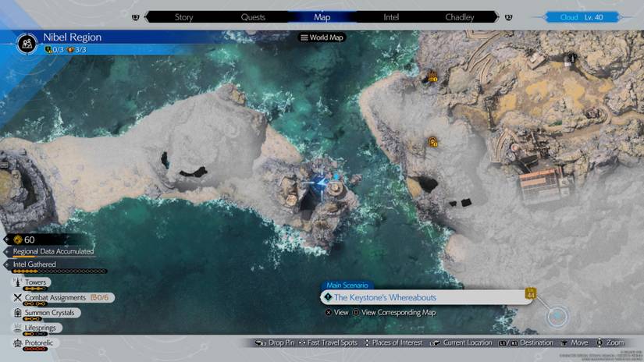Select the Towers icon in intel list

17,282
